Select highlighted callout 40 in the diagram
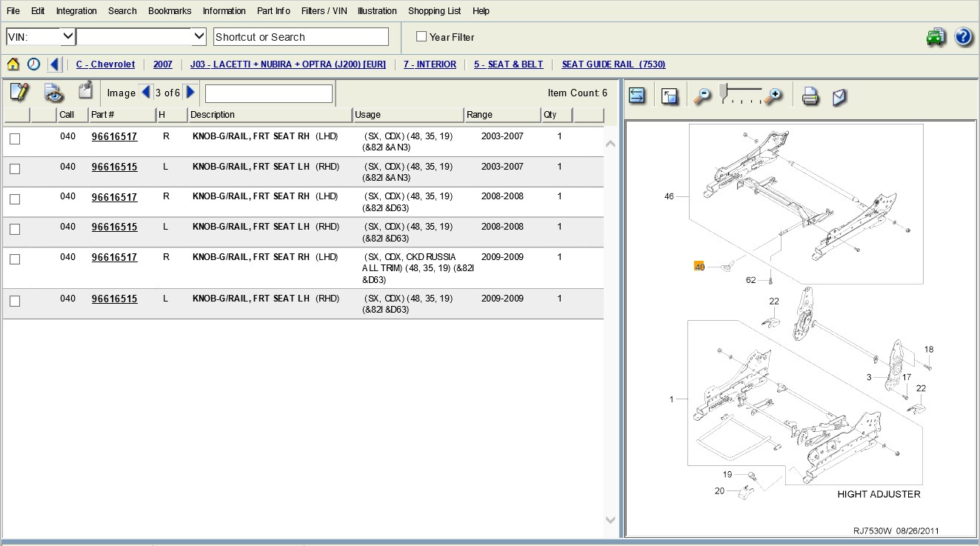 [699, 267]
